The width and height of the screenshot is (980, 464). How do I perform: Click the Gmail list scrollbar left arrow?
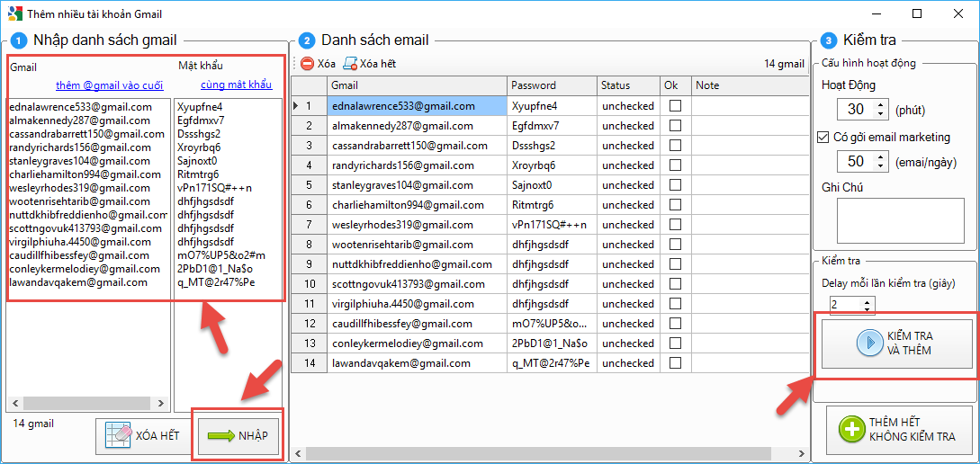click(14, 403)
